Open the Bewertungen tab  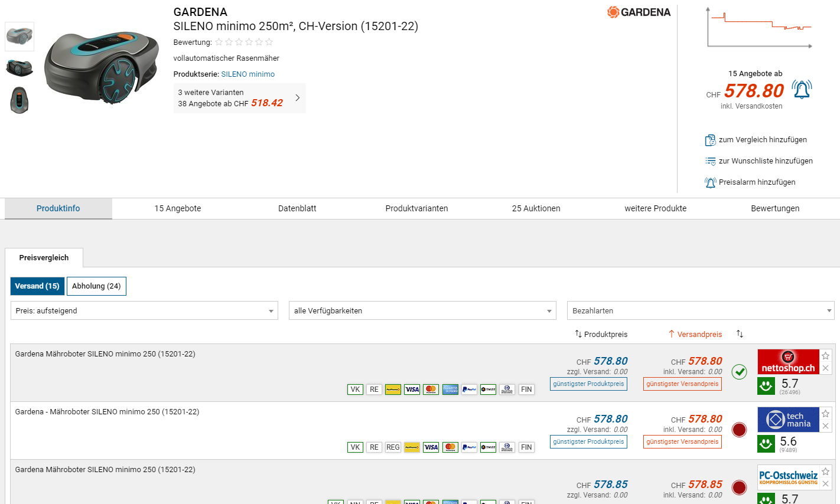pyautogui.click(x=775, y=208)
